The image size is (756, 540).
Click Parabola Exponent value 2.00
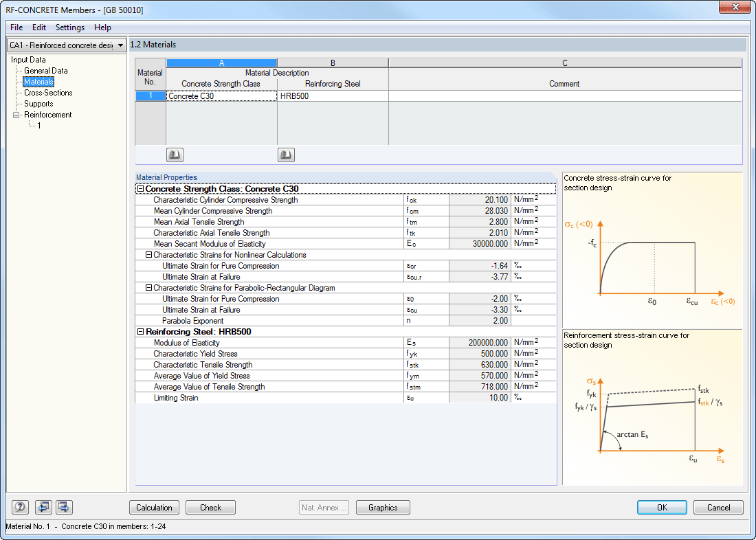point(480,321)
